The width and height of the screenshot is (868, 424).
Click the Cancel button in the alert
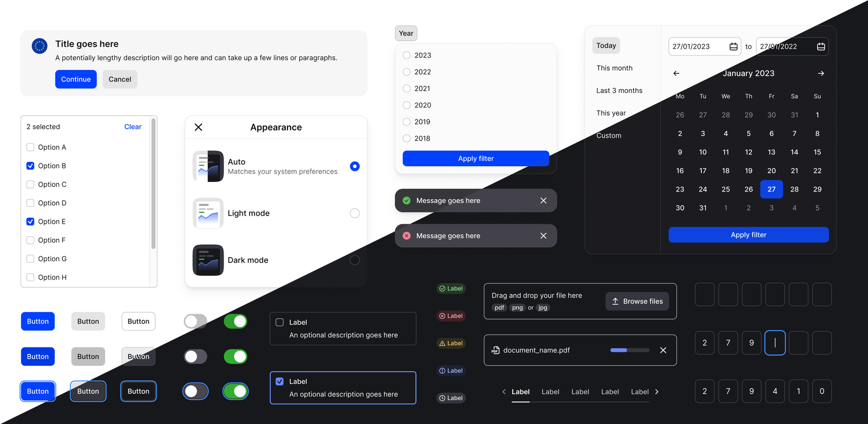(120, 79)
